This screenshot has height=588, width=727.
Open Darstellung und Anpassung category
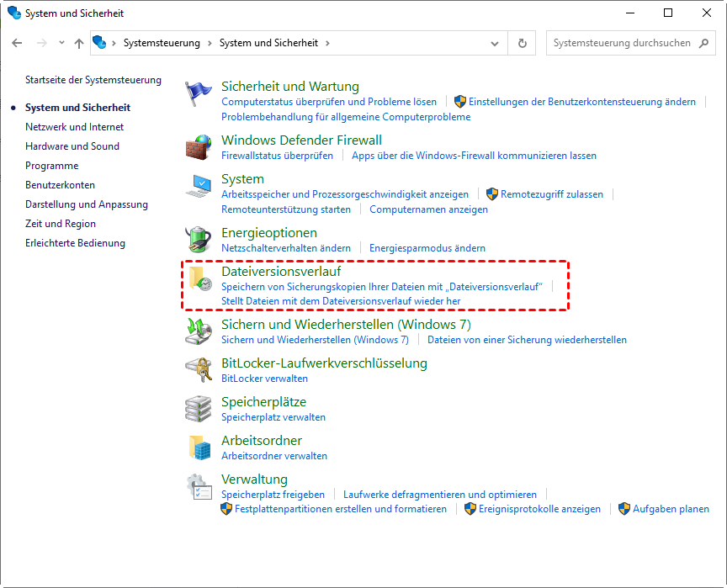(86, 204)
